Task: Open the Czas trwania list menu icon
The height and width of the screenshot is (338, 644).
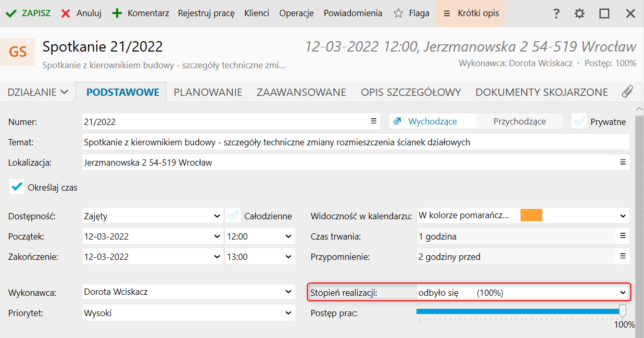Action: tap(622, 236)
